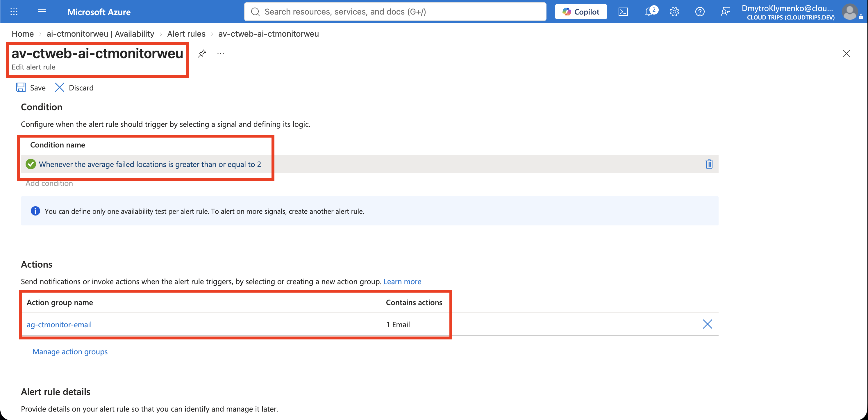Go back to Alert rules breadcrumb
This screenshot has height=420, width=868.
pos(186,34)
